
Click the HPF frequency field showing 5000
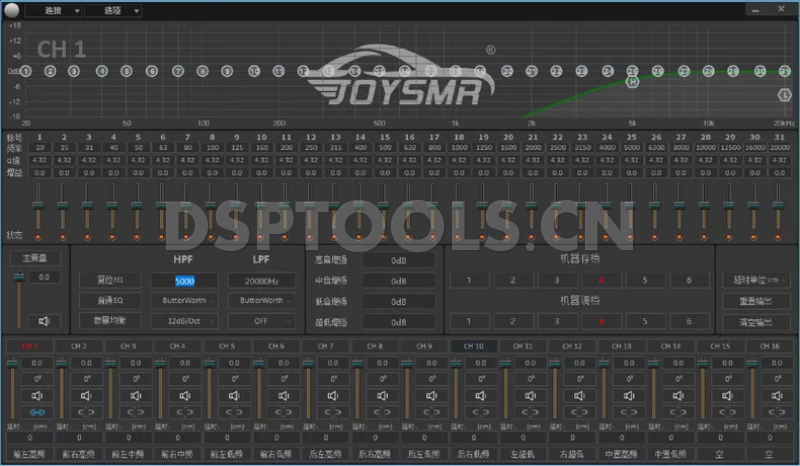(184, 281)
